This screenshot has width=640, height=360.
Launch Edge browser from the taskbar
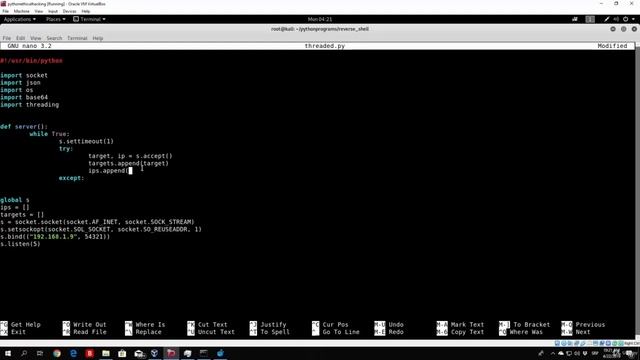tap(73, 353)
